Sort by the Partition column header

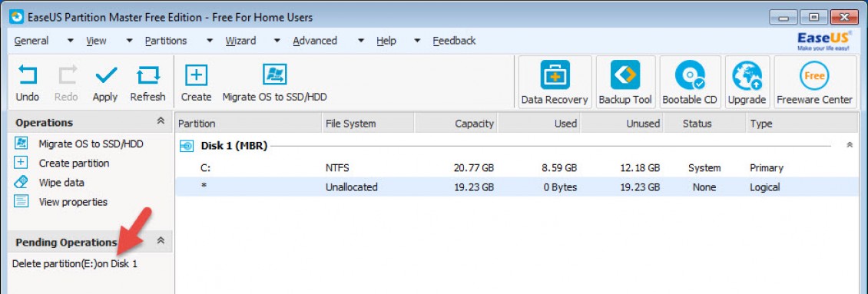pos(248,124)
